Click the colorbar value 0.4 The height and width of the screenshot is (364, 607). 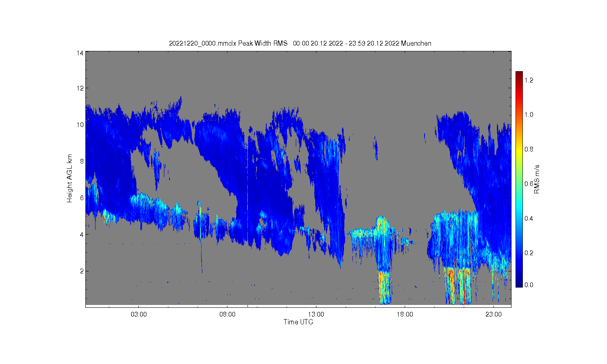coord(529,218)
